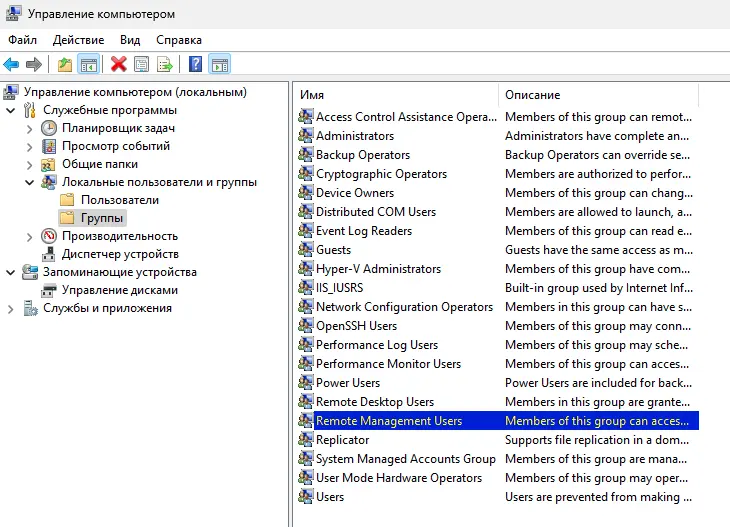
Task: Click the Power Users group icon
Action: tap(305, 383)
